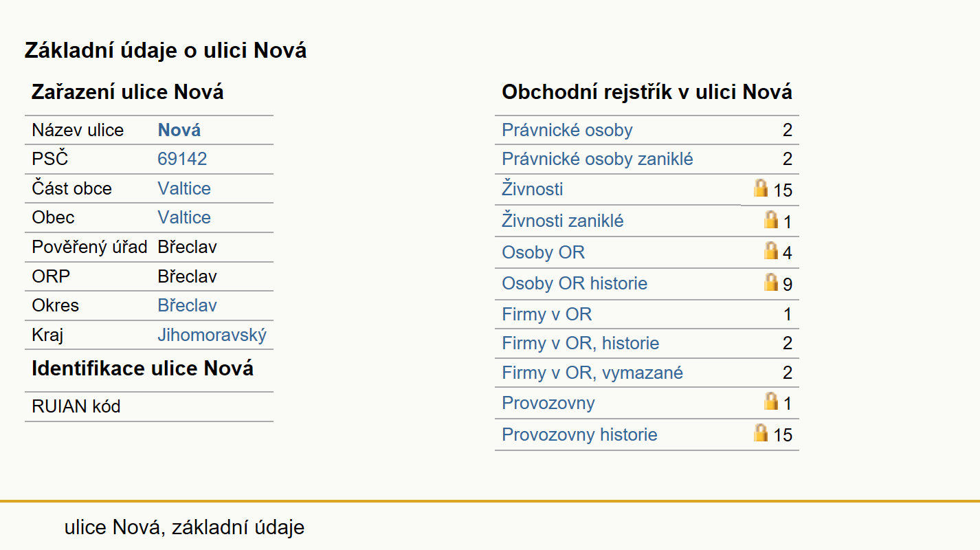
Task: Open the Osoby OR historie link
Action: coord(575,283)
